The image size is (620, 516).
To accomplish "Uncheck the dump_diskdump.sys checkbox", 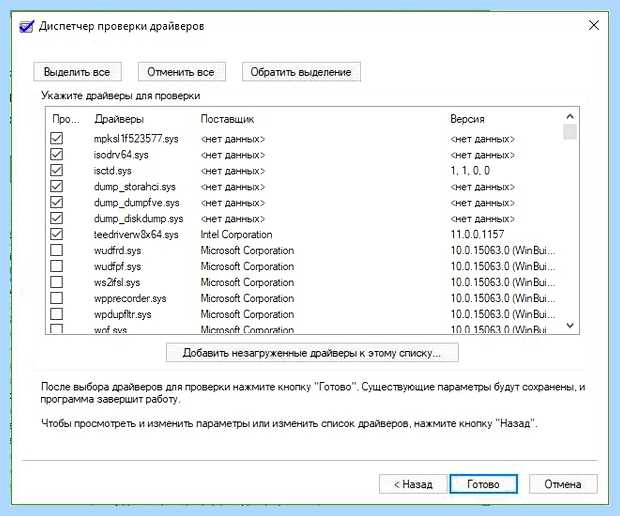I will tap(57, 218).
